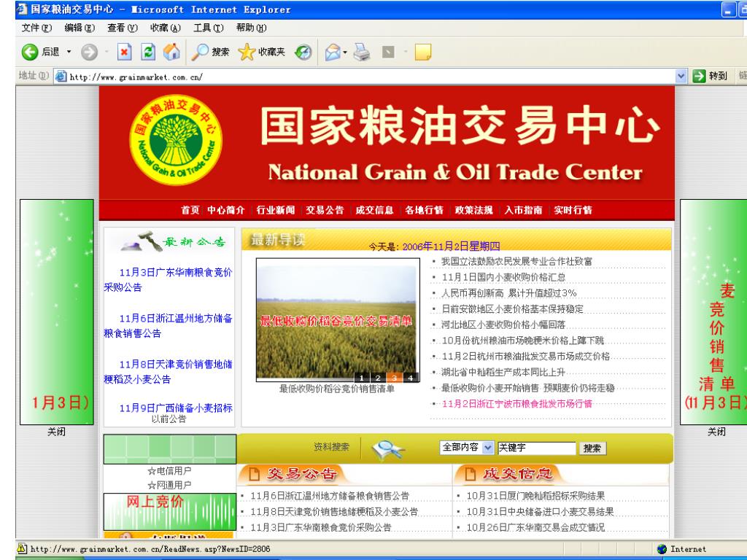Open 11月3日广东华南粮食竞价采购公告 in 最新公告
Viewport: 747px width, 560px height.
(x=169, y=279)
